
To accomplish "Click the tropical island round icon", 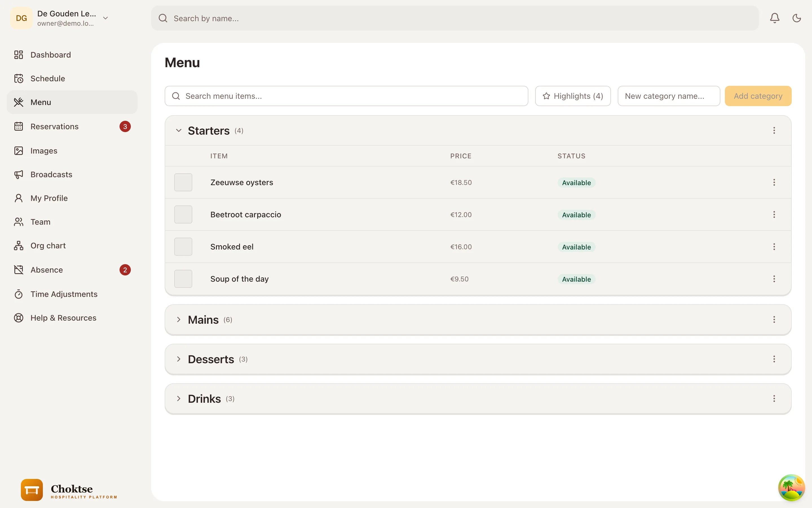I will click(791, 487).
